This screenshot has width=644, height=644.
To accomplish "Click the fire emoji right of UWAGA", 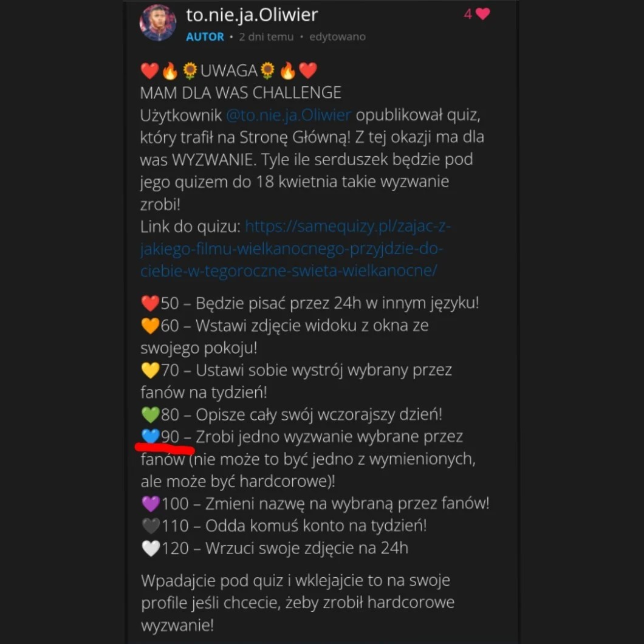I will (287, 71).
